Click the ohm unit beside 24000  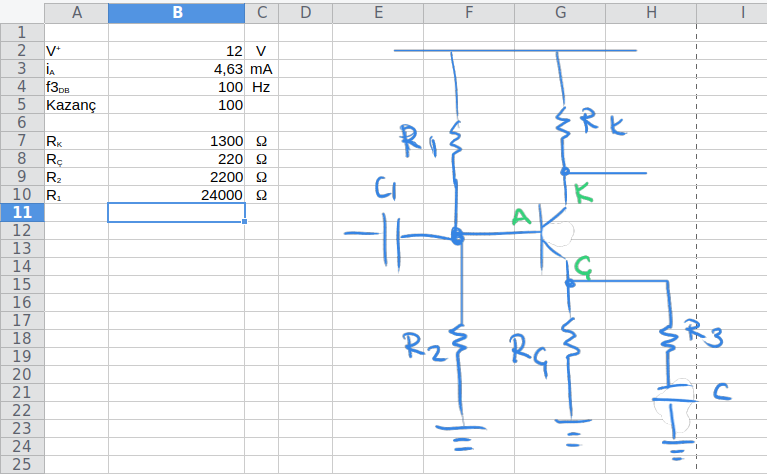[x=262, y=195]
